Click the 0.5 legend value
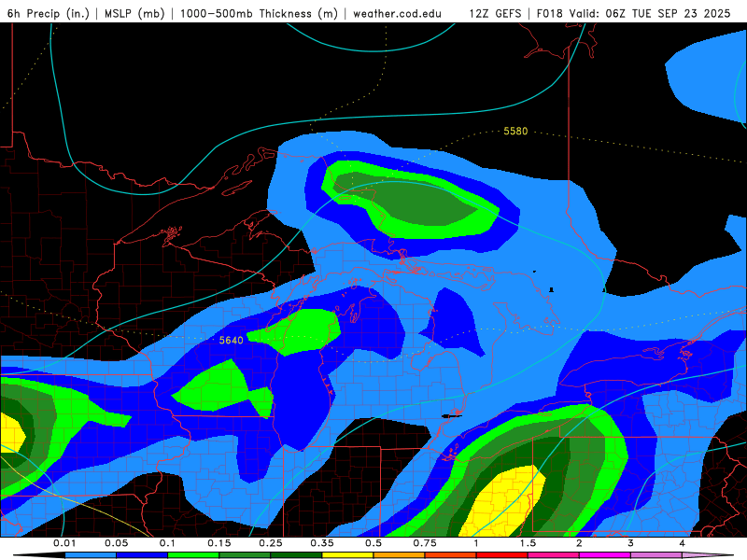The image size is (747, 560). coord(373,543)
